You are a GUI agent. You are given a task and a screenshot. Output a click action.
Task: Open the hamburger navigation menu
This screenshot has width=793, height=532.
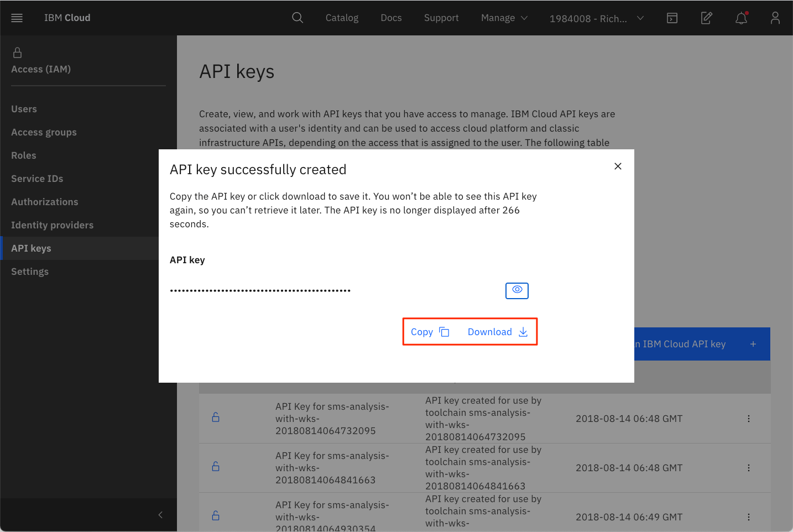click(17, 18)
